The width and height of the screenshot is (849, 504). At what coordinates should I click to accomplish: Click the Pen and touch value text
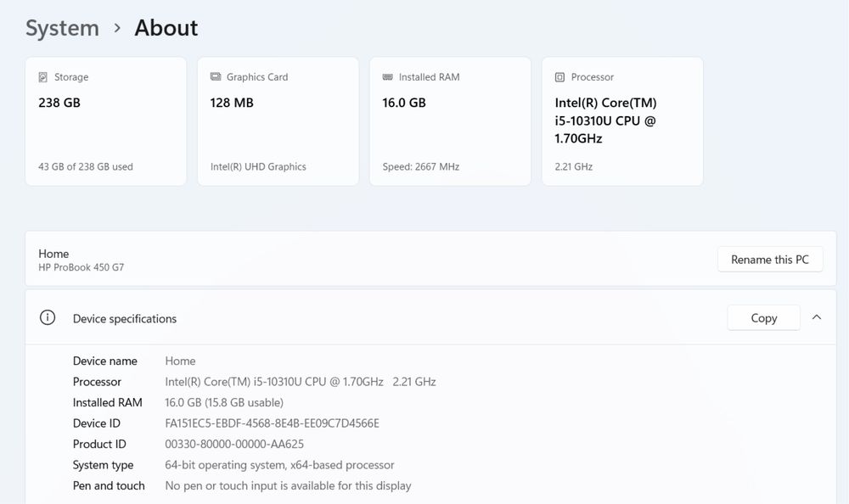click(x=288, y=486)
